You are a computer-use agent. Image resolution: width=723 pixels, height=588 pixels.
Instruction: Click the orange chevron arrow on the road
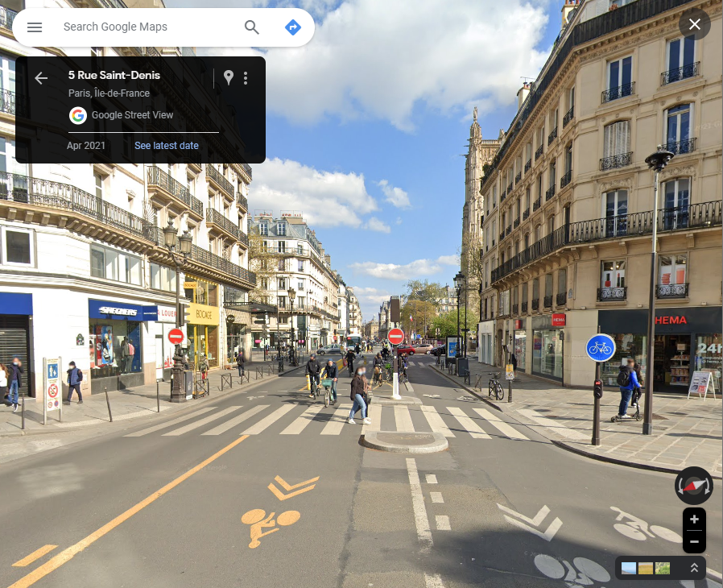point(294,487)
